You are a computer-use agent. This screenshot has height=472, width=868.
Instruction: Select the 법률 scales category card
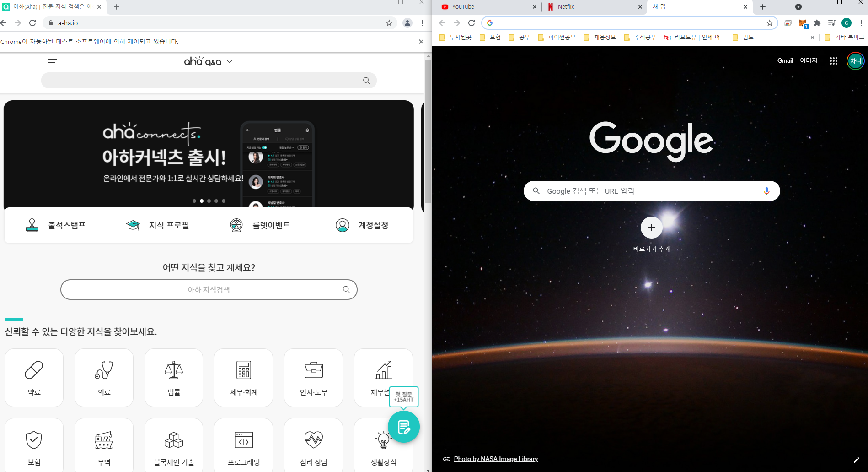pyautogui.click(x=174, y=378)
